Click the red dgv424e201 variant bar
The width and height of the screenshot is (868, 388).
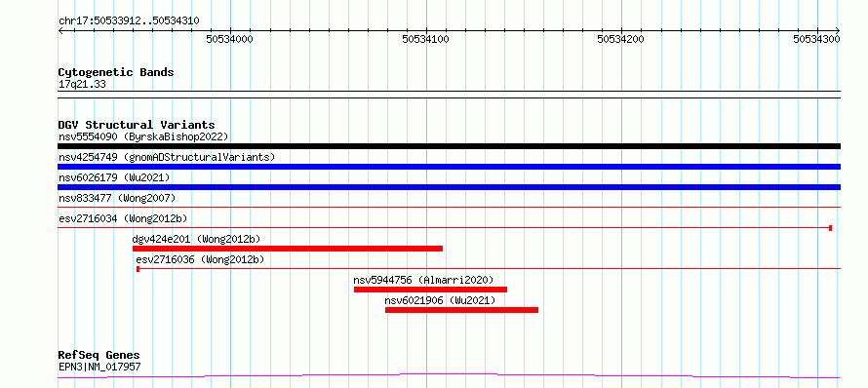[x=288, y=249]
